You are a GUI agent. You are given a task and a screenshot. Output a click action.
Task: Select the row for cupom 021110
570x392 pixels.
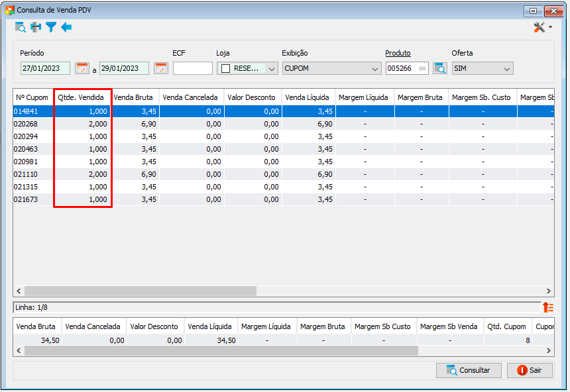coord(284,174)
